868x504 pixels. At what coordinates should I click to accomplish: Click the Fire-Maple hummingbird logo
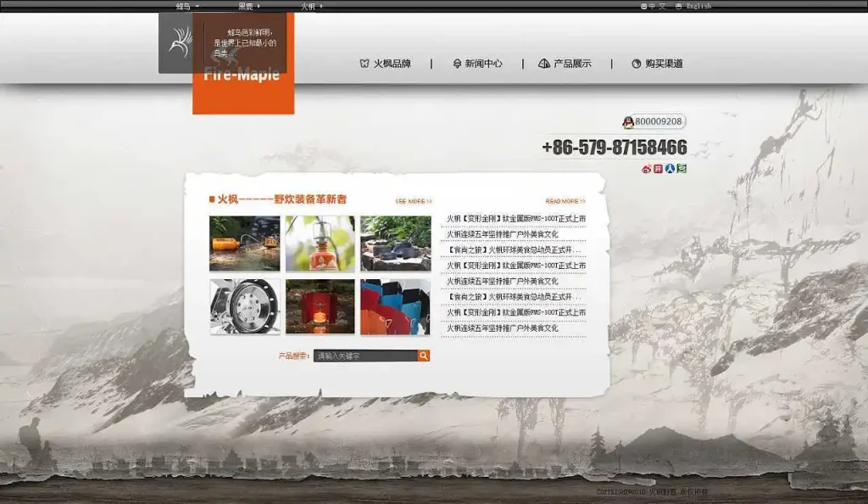[x=181, y=42]
